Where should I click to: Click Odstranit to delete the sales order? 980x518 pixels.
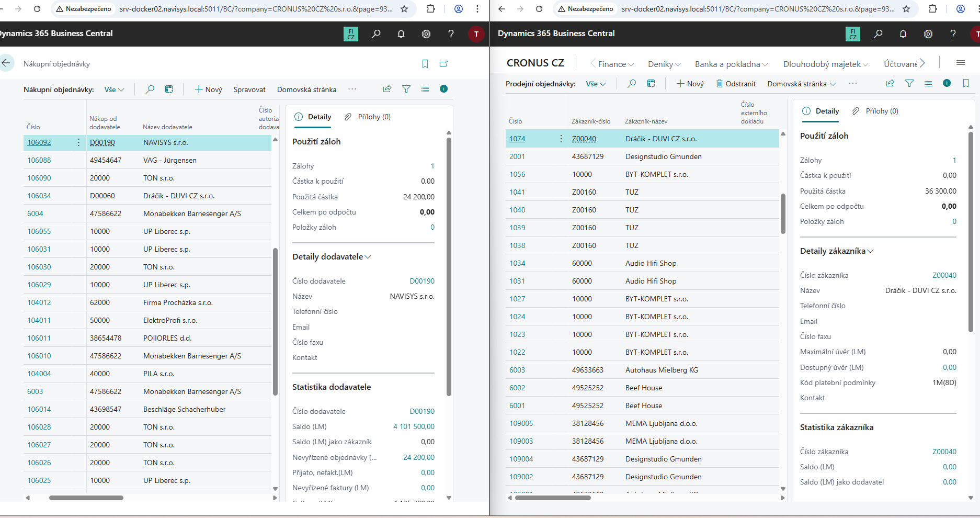tap(736, 84)
